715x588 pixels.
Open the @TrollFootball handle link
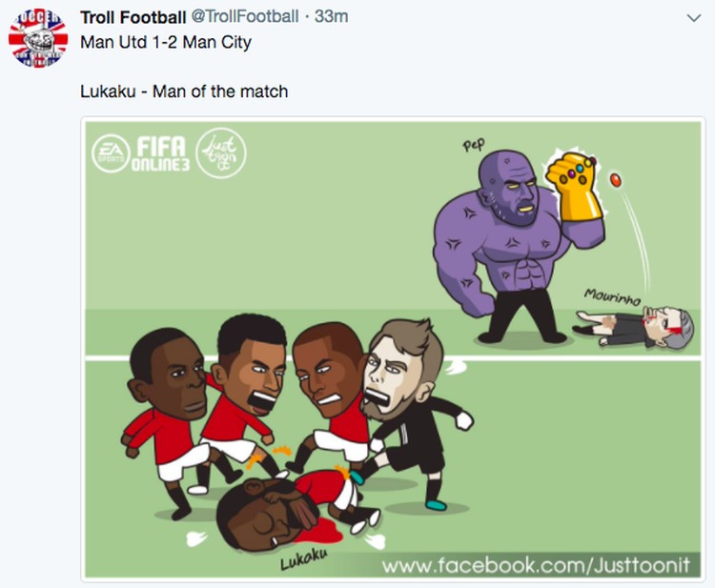point(245,17)
